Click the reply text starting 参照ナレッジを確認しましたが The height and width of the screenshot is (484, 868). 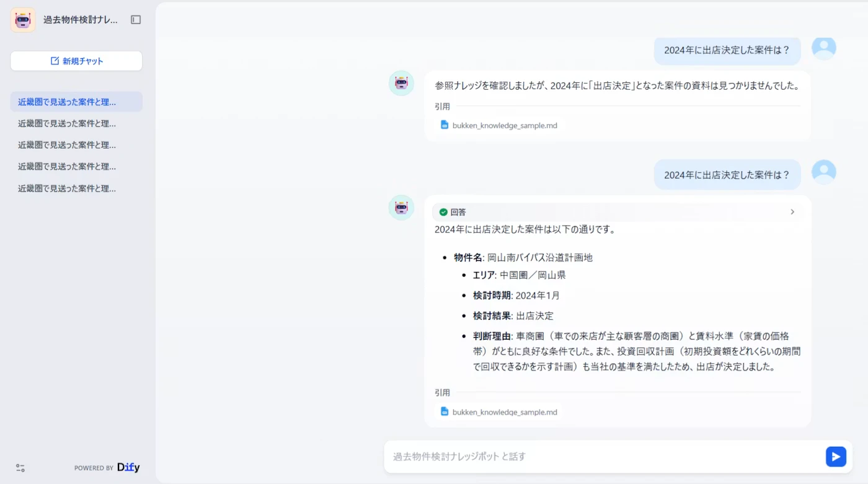coord(618,86)
